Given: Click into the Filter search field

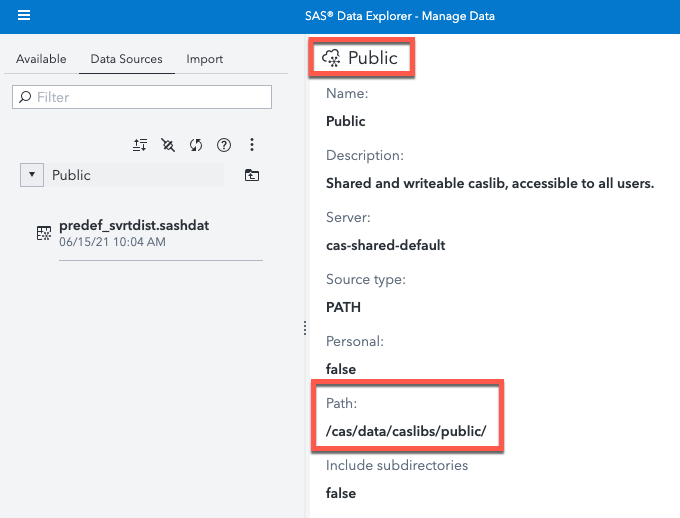Looking at the screenshot, I should click(x=150, y=97).
